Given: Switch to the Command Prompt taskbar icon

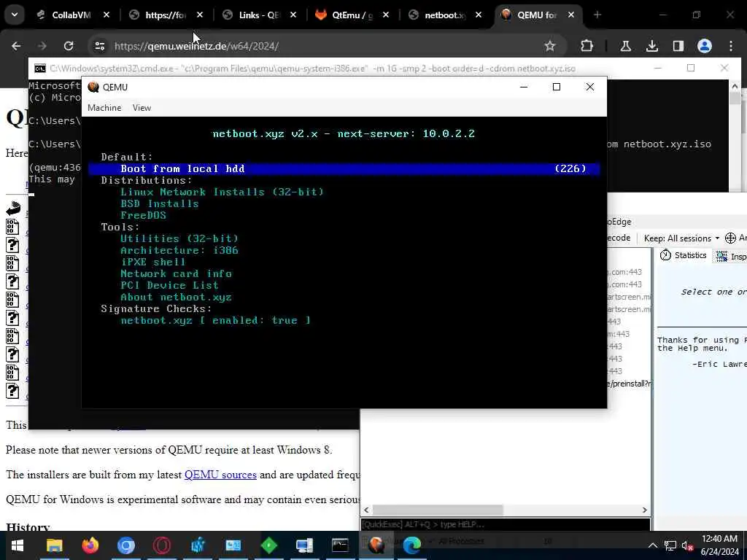Looking at the screenshot, I should (340, 545).
